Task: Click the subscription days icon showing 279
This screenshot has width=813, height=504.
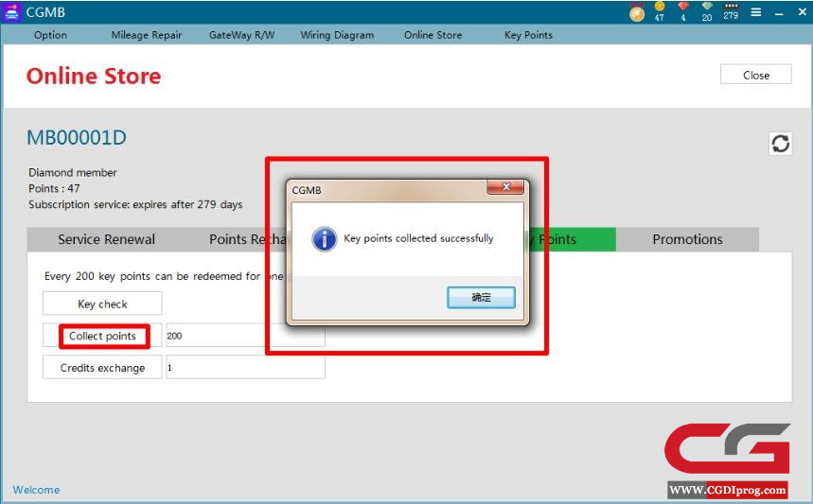Action: [x=731, y=11]
